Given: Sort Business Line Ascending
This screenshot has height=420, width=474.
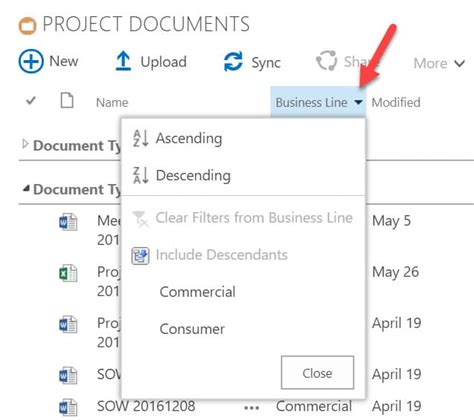Looking at the screenshot, I should (x=189, y=138).
